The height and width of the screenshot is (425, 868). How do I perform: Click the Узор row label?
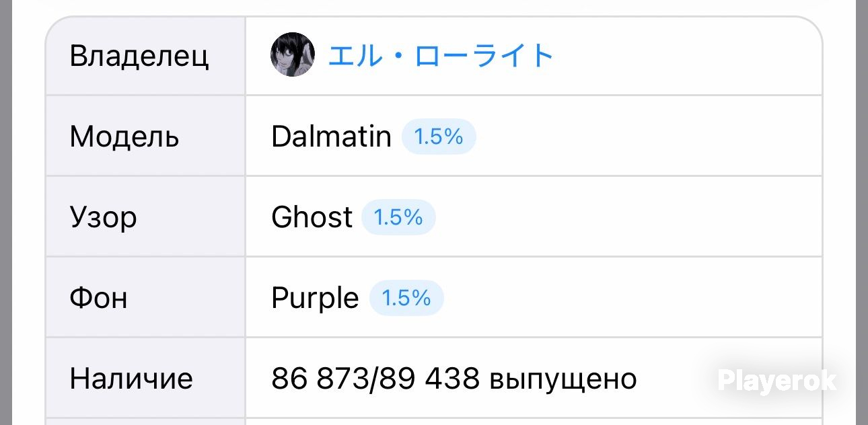click(103, 217)
